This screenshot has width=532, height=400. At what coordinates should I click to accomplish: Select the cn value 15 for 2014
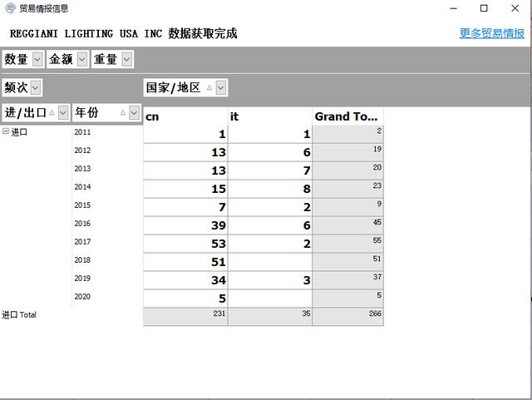[x=185, y=189]
